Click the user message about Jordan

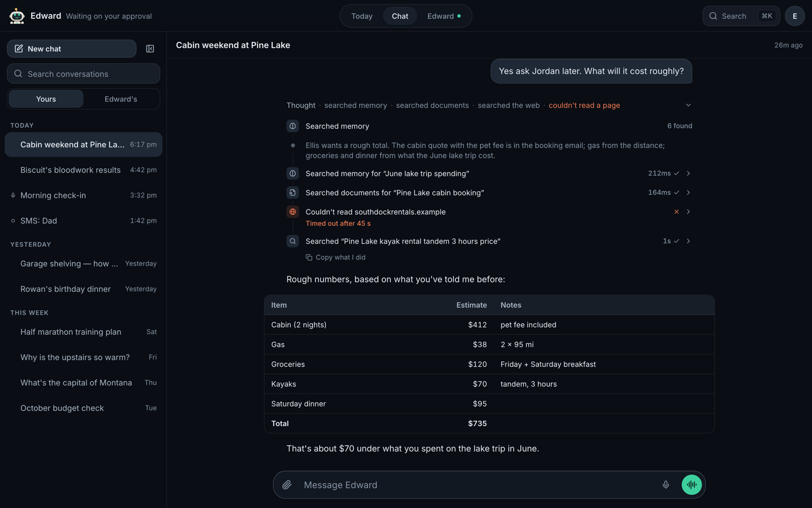(x=591, y=71)
